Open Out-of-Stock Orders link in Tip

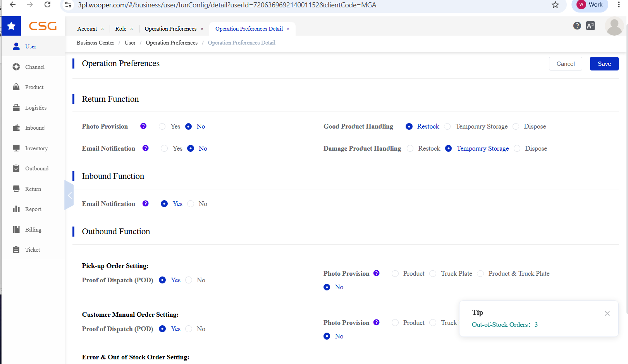(x=505, y=325)
